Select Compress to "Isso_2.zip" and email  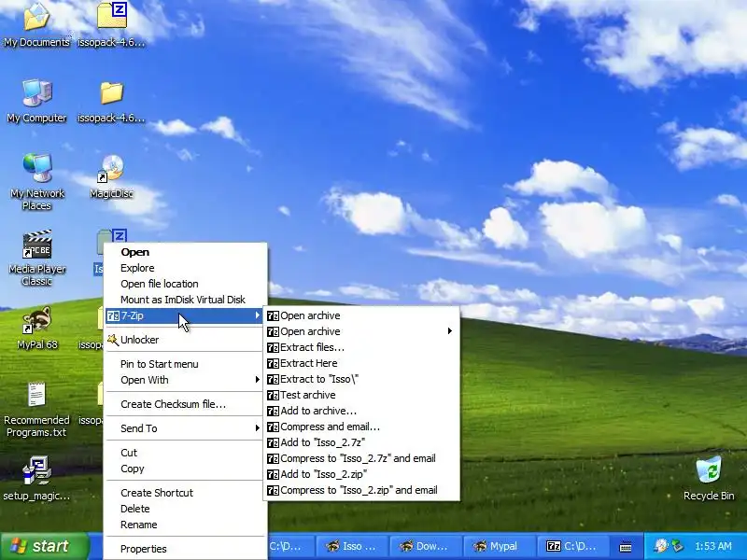[x=361, y=490]
